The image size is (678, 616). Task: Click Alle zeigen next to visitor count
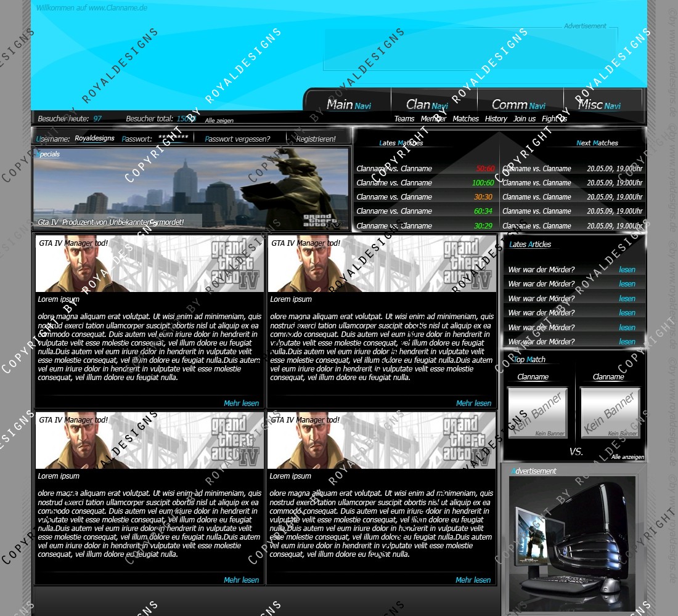click(219, 121)
